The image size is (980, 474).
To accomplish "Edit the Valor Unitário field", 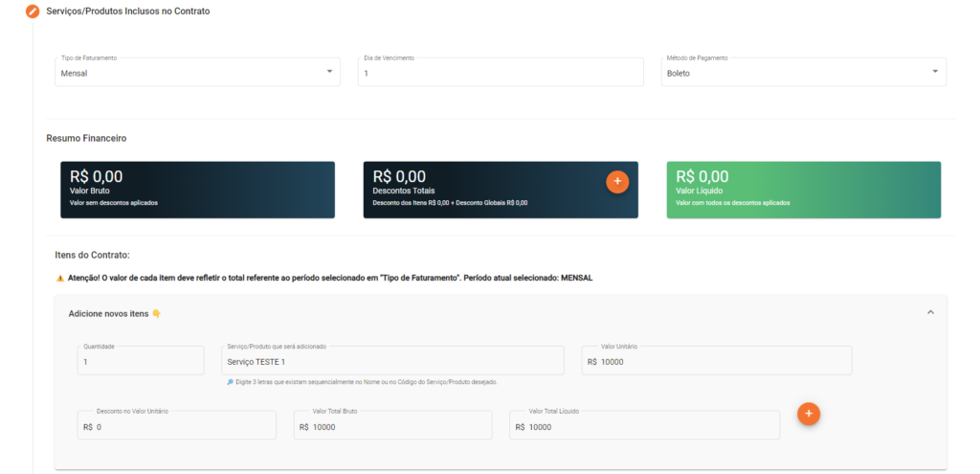I will pos(716,361).
